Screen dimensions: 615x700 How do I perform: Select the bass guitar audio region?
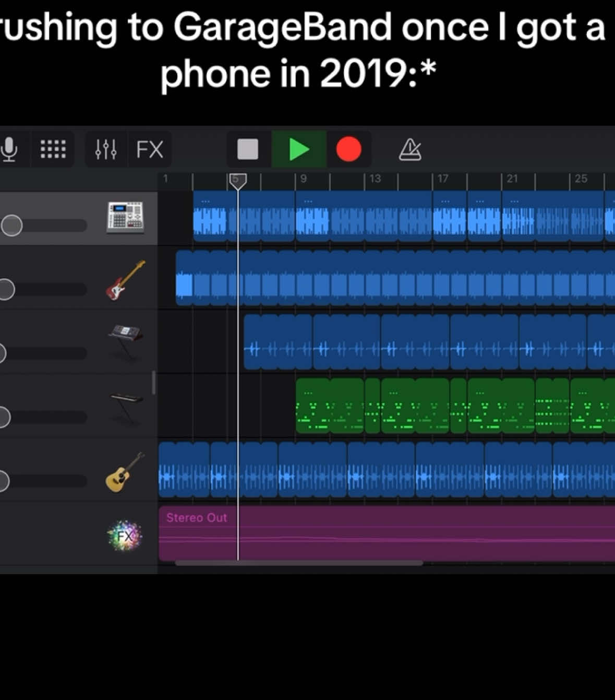[395, 278]
